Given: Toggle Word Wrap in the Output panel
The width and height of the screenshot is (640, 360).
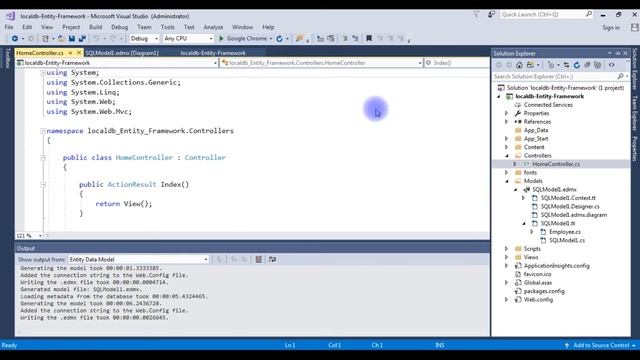Looking at the screenshot, I should click(x=272, y=259).
